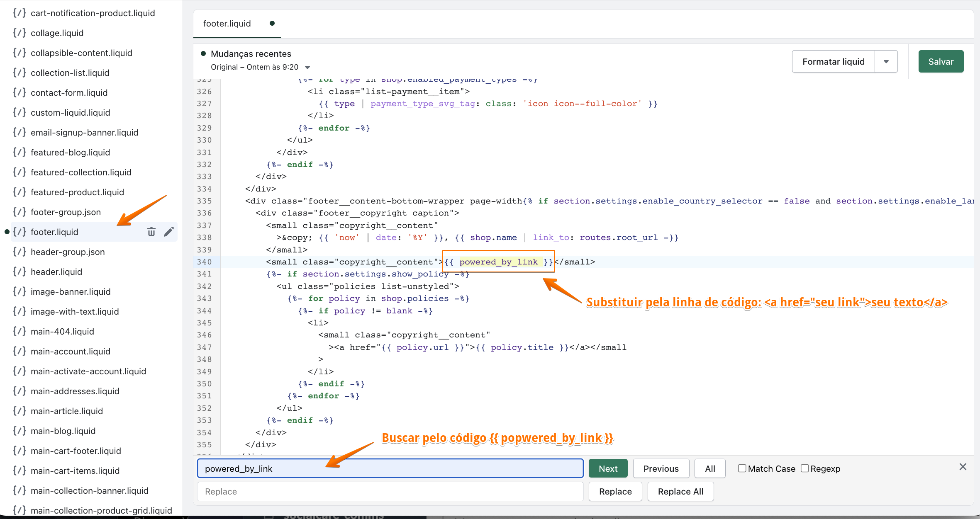The height and width of the screenshot is (519, 980).
Task: Close the find and replace bar
Action: pyautogui.click(x=963, y=467)
